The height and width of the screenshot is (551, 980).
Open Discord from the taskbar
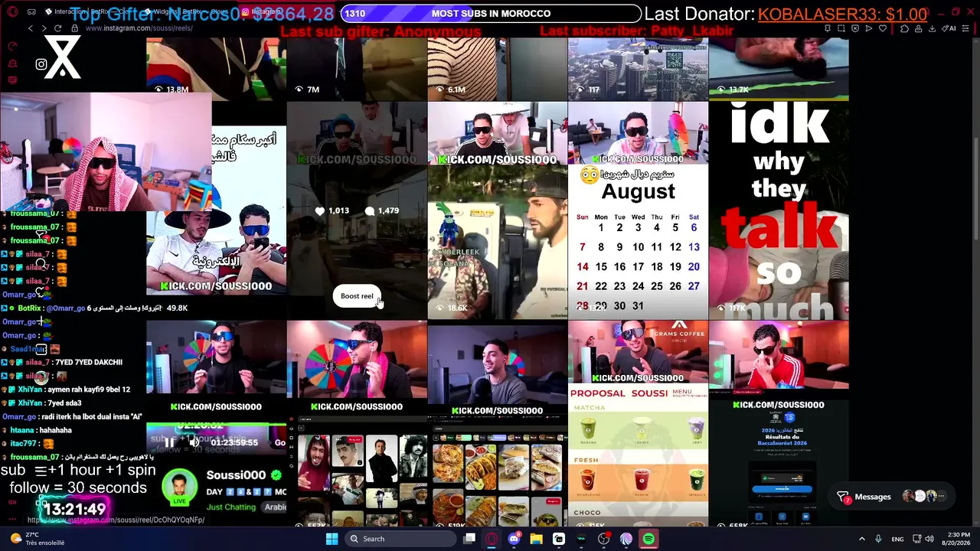[x=514, y=539]
